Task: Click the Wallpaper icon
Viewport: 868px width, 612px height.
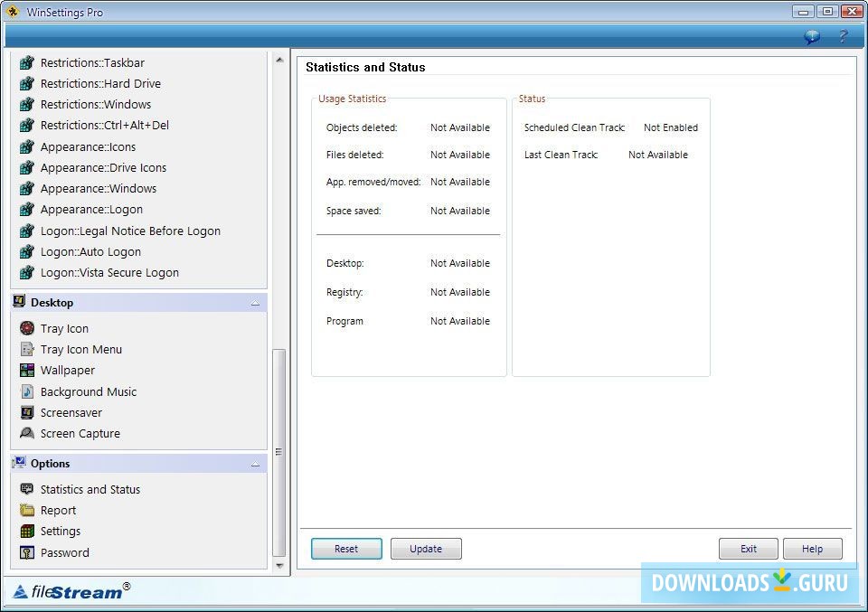Action: click(26, 371)
